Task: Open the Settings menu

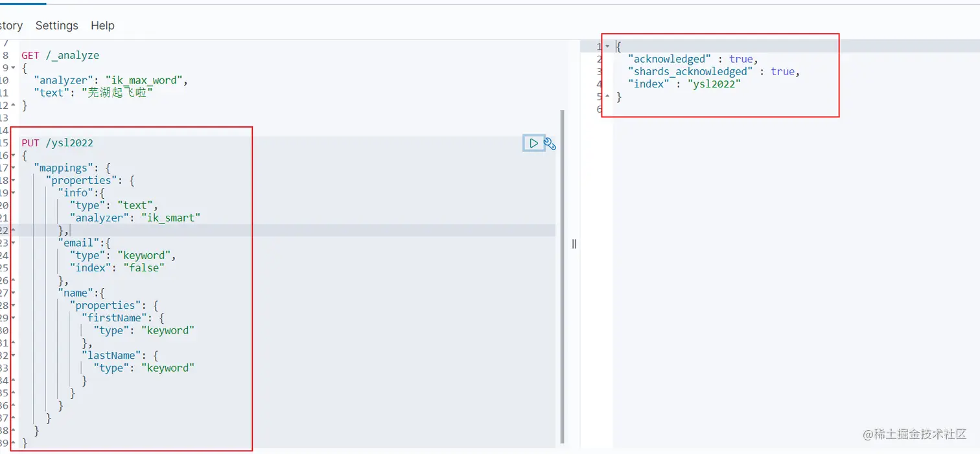Action: (x=57, y=25)
